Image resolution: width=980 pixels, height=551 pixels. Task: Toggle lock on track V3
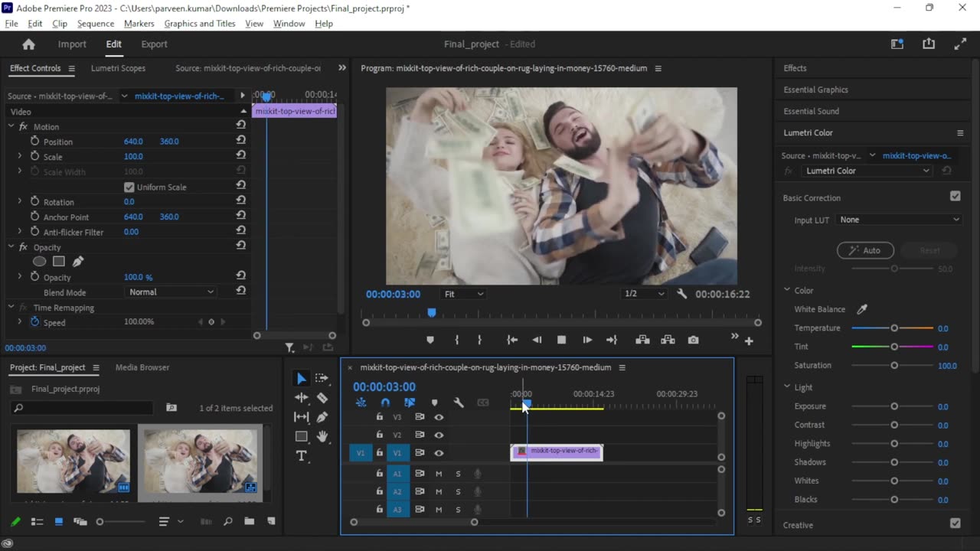coord(379,417)
